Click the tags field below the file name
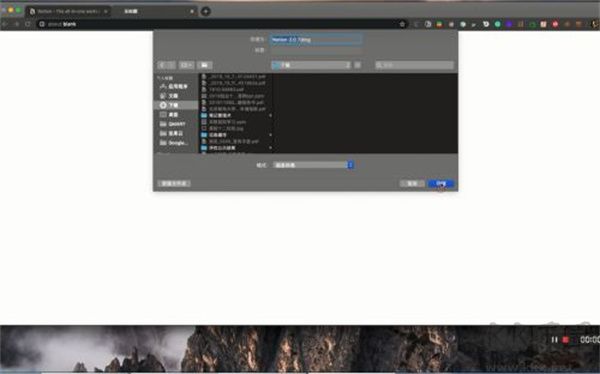This screenshot has width=600, height=374. tap(315, 50)
